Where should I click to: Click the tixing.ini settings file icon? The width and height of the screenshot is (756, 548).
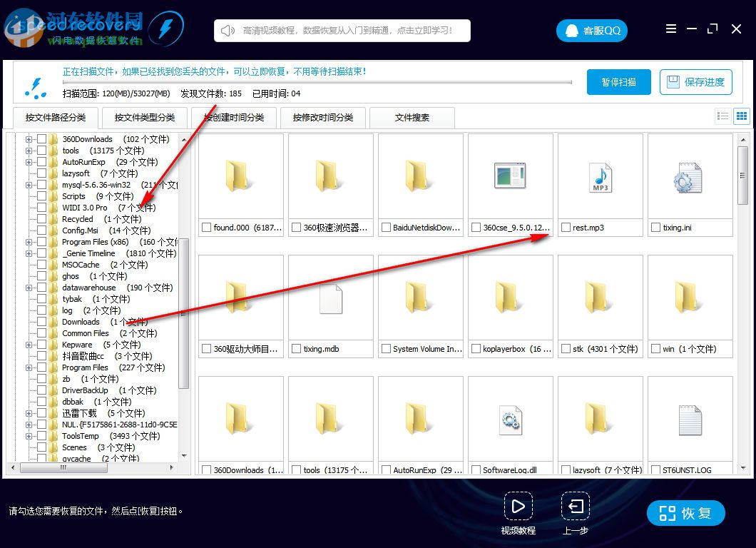point(687,178)
